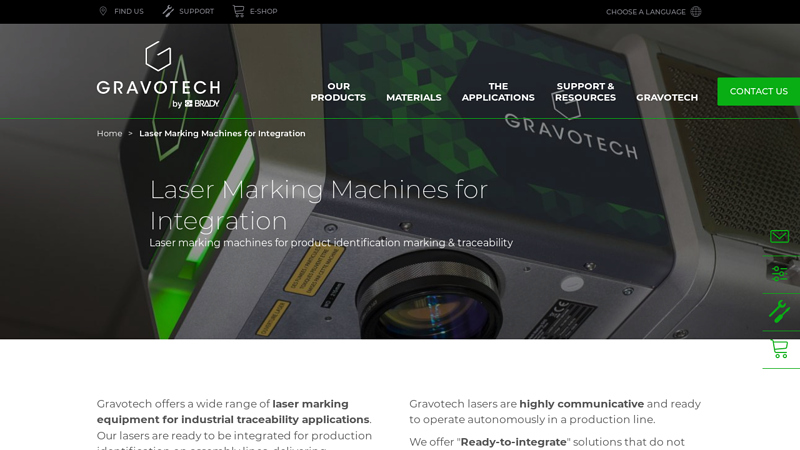Screen dimensions: 800x450
Task: Open the E-Shop link
Action: pyautogui.click(x=263, y=11)
